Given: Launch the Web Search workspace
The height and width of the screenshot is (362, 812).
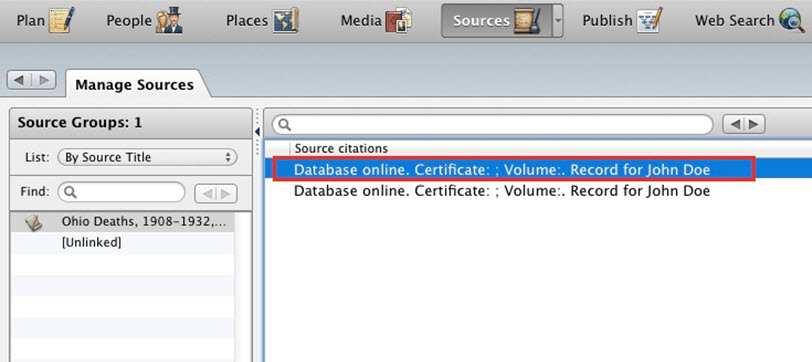Looking at the screenshot, I should click(750, 21).
